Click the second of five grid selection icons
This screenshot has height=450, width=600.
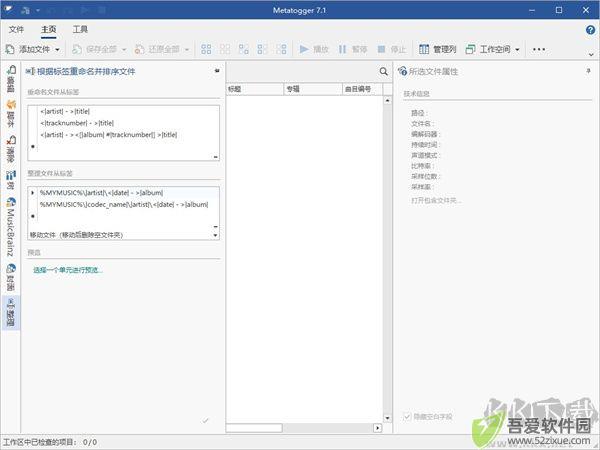[x=225, y=49]
